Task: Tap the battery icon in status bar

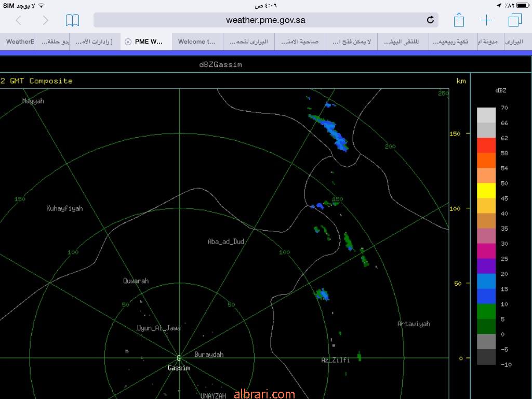Action: coord(523,5)
